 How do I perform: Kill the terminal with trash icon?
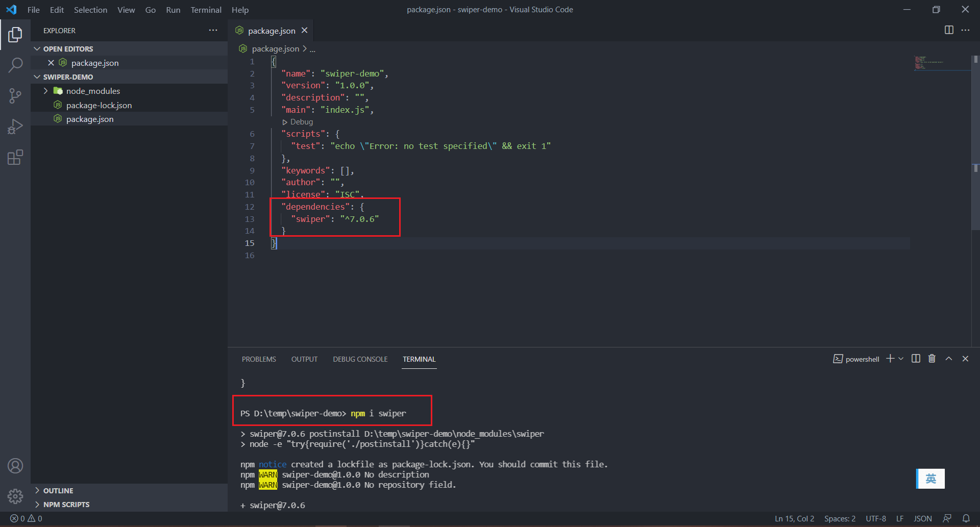932,359
